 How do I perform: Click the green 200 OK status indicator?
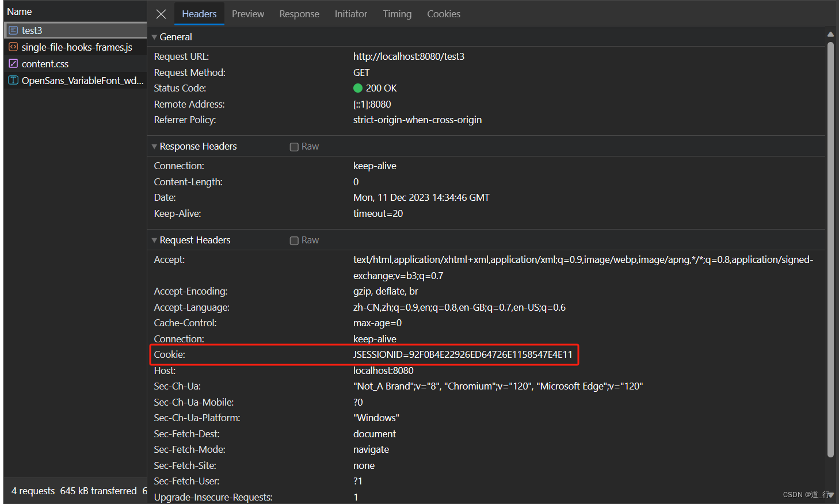click(x=358, y=88)
